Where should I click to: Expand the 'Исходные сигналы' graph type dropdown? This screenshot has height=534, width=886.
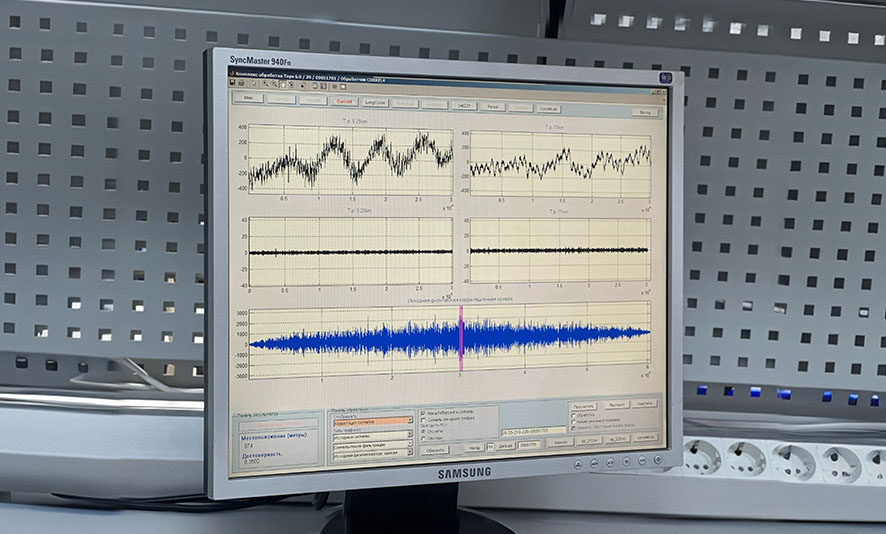tap(372, 434)
